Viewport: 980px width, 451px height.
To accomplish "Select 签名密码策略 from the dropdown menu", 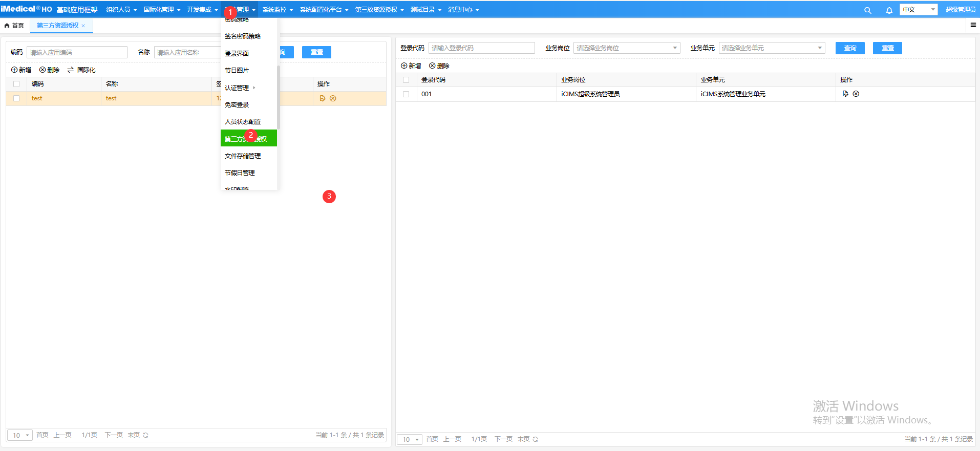I will [x=243, y=36].
